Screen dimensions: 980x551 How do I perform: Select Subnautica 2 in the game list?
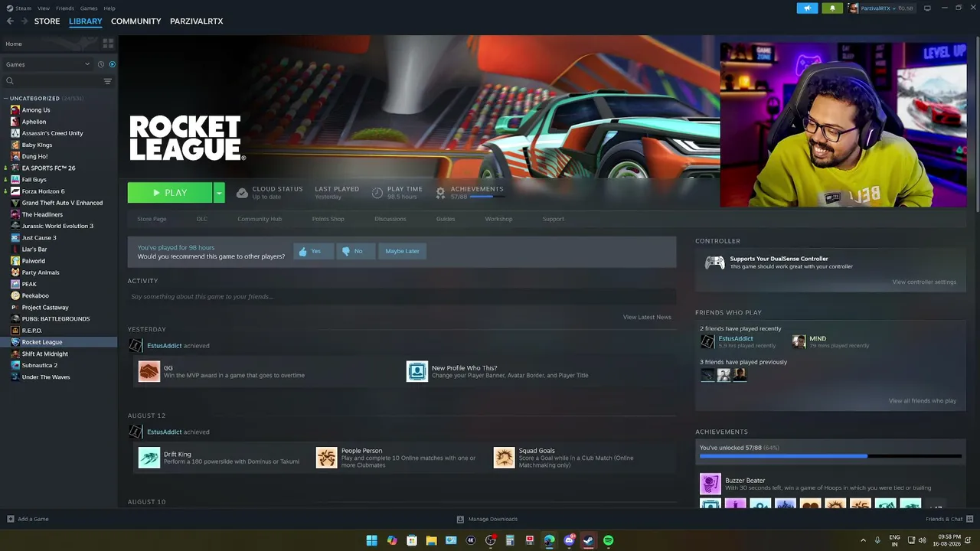click(40, 365)
